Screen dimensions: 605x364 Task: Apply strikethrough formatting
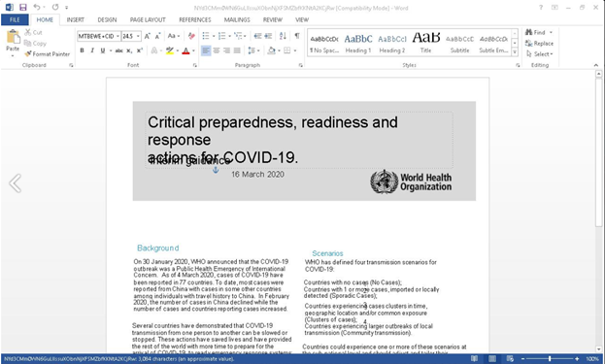pyautogui.click(x=118, y=50)
